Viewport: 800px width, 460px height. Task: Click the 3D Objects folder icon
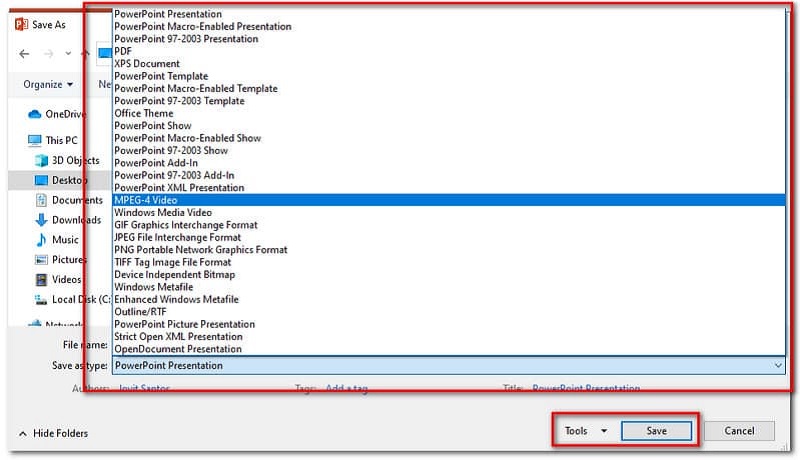tap(41, 161)
